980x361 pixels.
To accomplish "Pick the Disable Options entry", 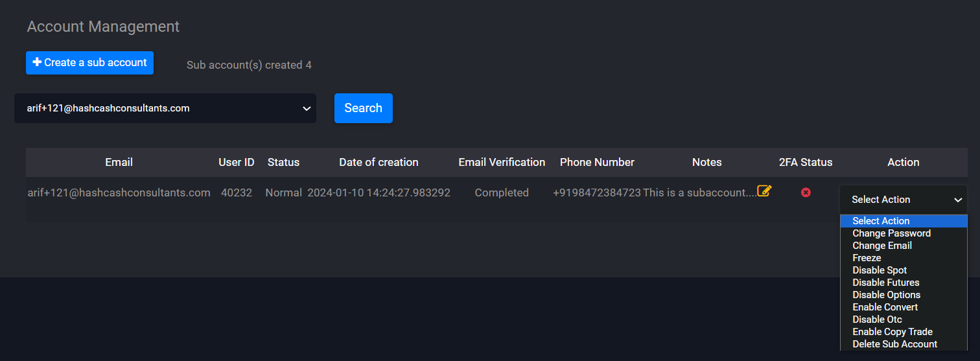I will pyautogui.click(x=886, y=295).
